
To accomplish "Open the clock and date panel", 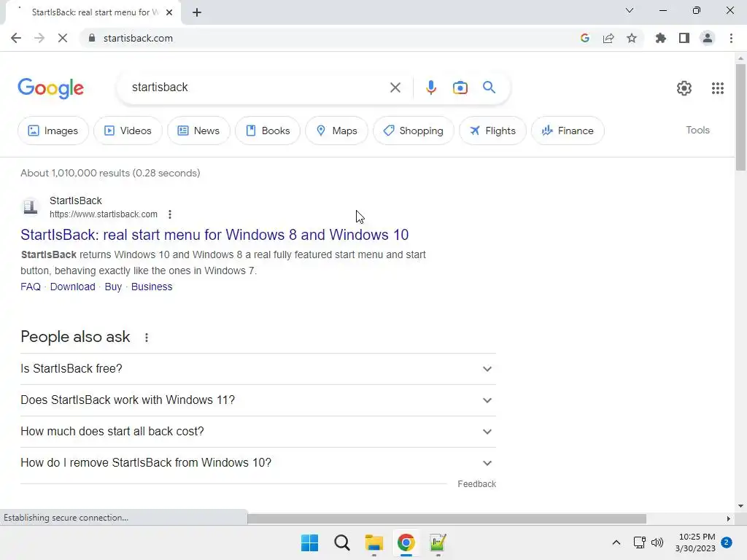I will coord(695,542).
